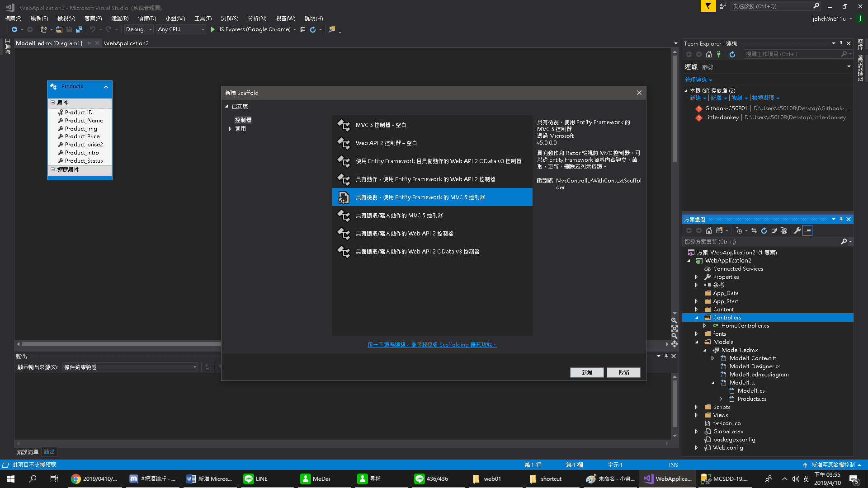Click the Open File toolbar icon
Image resolution: width=868 pixels, height=488 pixels.
[59, 29]
